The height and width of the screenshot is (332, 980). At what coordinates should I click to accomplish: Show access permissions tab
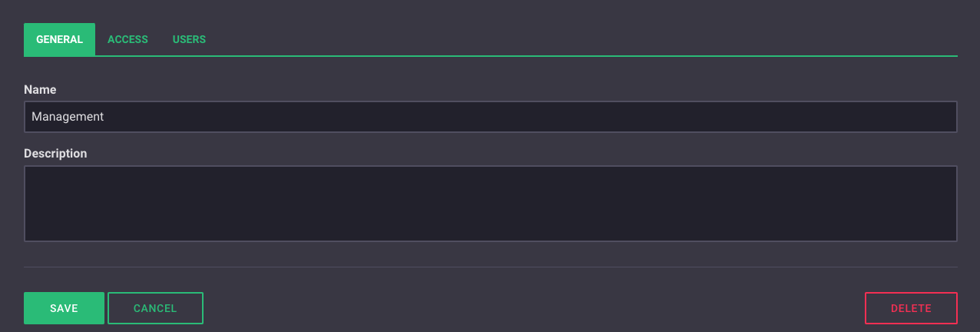tap(127, 39)
